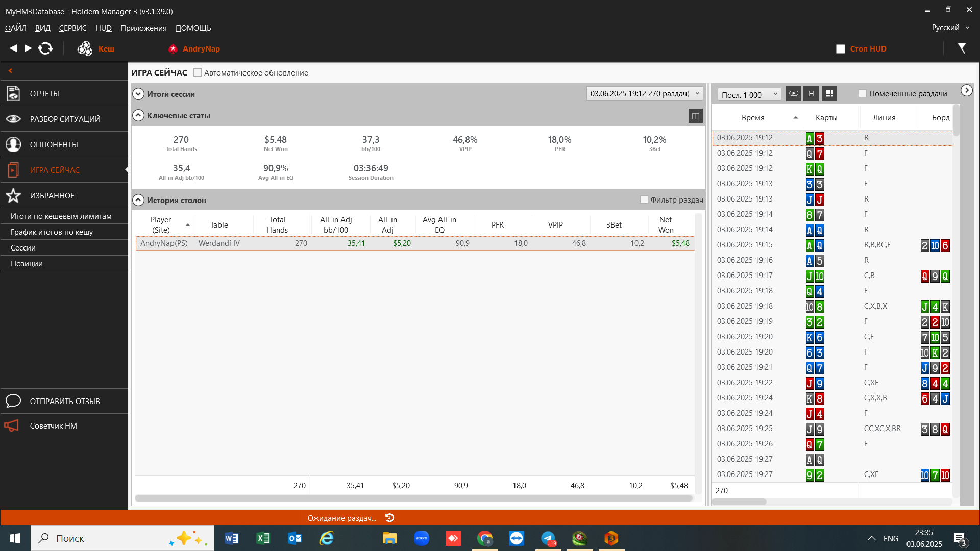Open the СЕРВИС menu
The width and height of the screenshot is (980, 551).
pyautogui.click(x=73, y=28)
